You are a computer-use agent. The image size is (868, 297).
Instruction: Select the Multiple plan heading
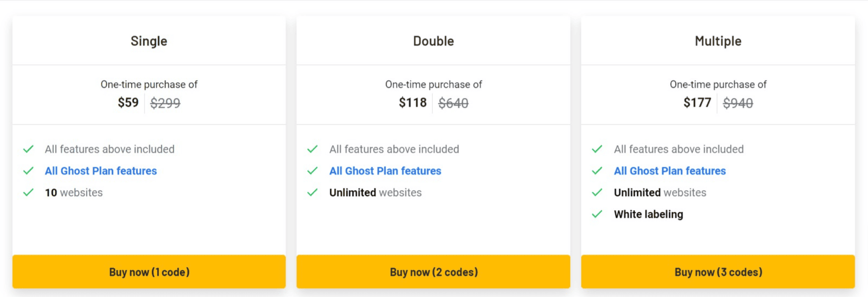click(718, 41)
